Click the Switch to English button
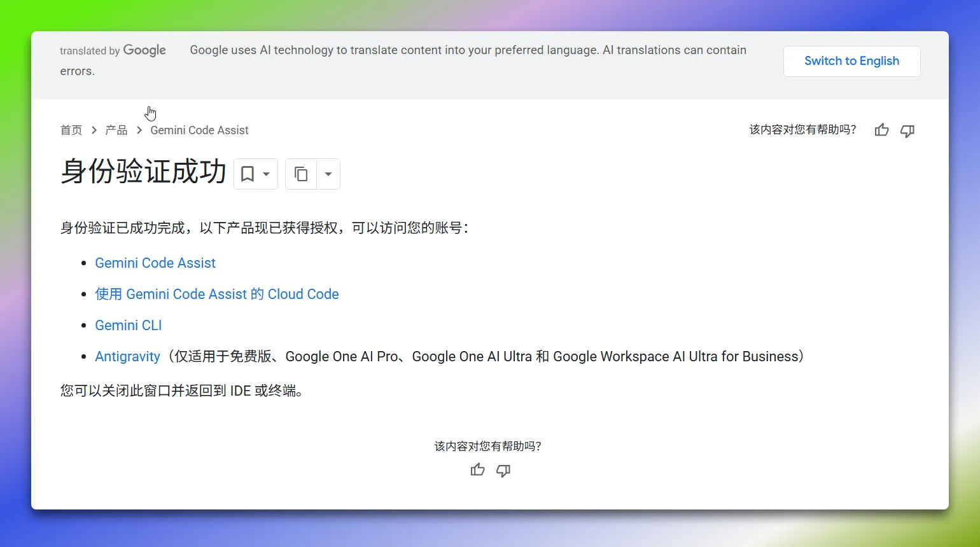980x547 pixels. [851, 61]
